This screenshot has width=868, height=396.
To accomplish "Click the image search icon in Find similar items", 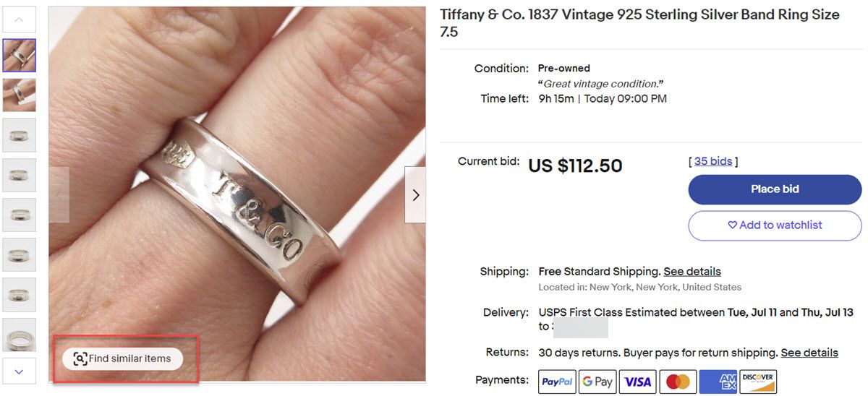I will [80, 359].
